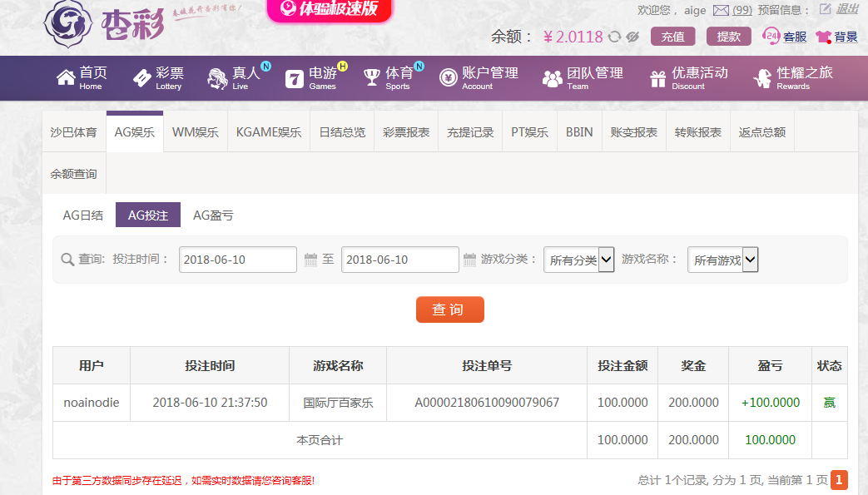Click the 2018-06-10 21:37:50 bet time cell
Viewport: 868px width, 495px height.
click(x=210, y=403)
